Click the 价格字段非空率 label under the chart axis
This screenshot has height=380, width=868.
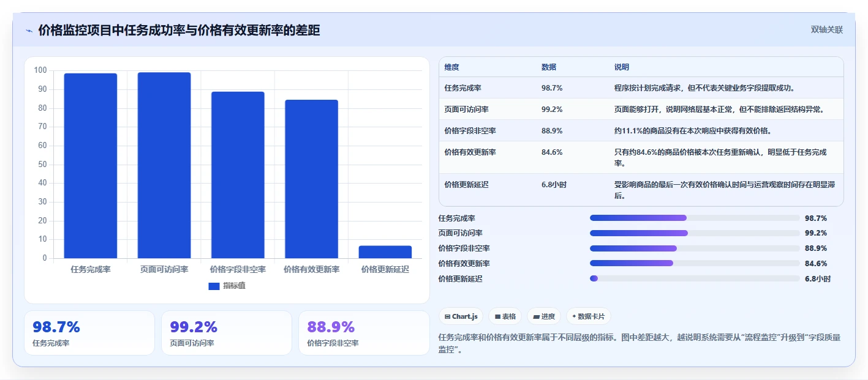(238, 269)
